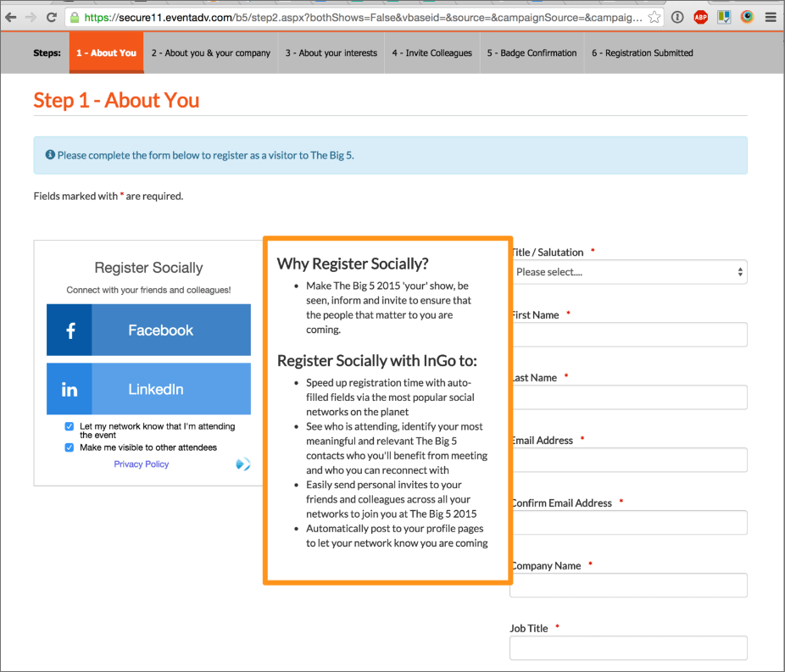Focus the First Name text field

click(x=628, y=335)
